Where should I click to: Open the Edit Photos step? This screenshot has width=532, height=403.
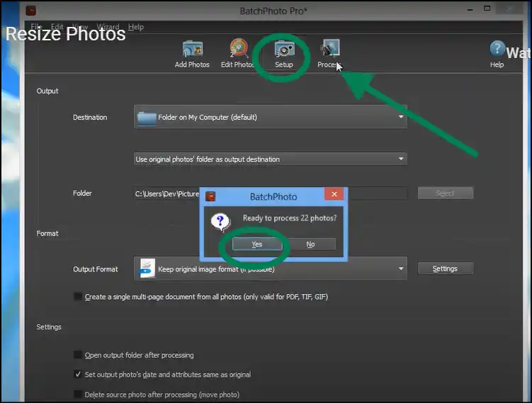click(x=237, y=55)
